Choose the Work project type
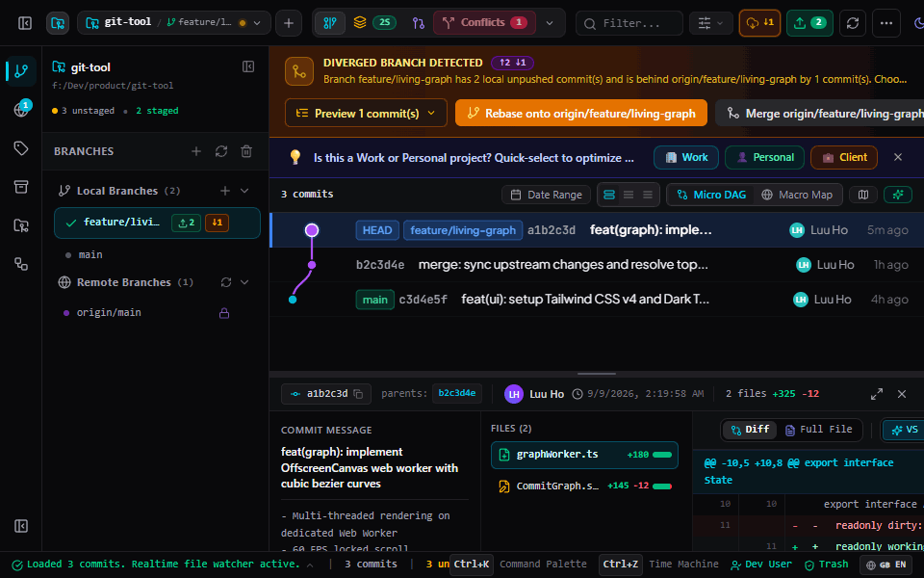The width and height of the screenshot is (924, 578). (x=686, y=157)
